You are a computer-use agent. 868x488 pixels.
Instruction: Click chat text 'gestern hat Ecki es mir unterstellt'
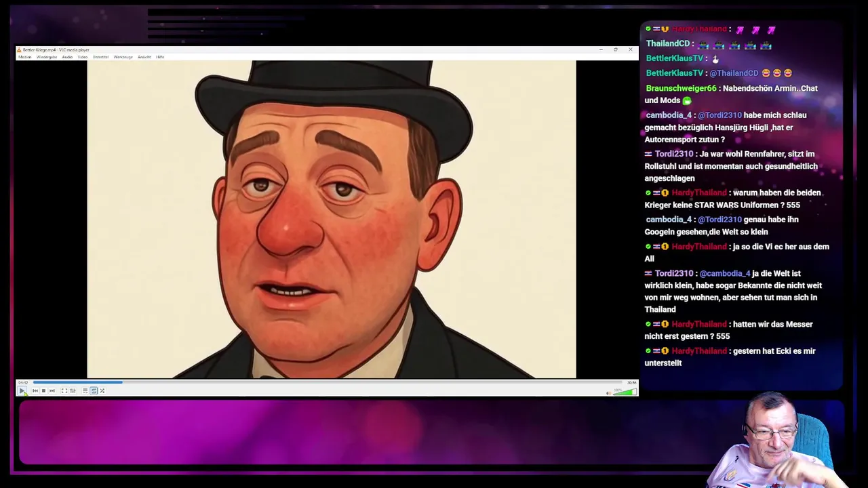[x=730, y=357]
